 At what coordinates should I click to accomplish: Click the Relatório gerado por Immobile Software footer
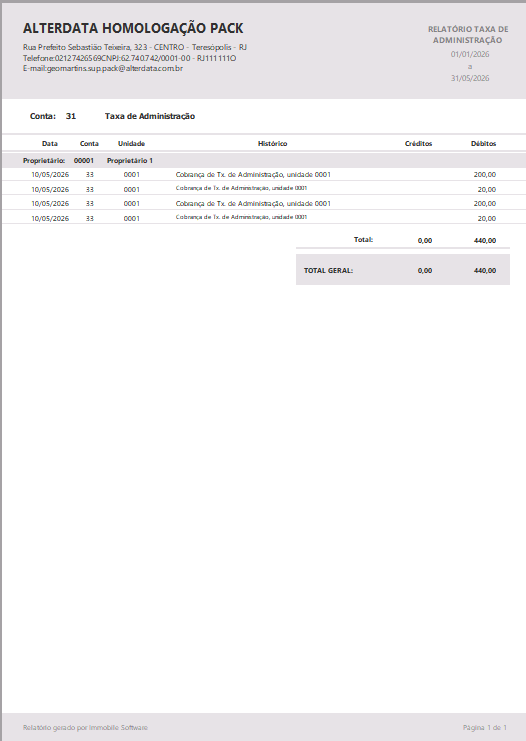[85, 727]
